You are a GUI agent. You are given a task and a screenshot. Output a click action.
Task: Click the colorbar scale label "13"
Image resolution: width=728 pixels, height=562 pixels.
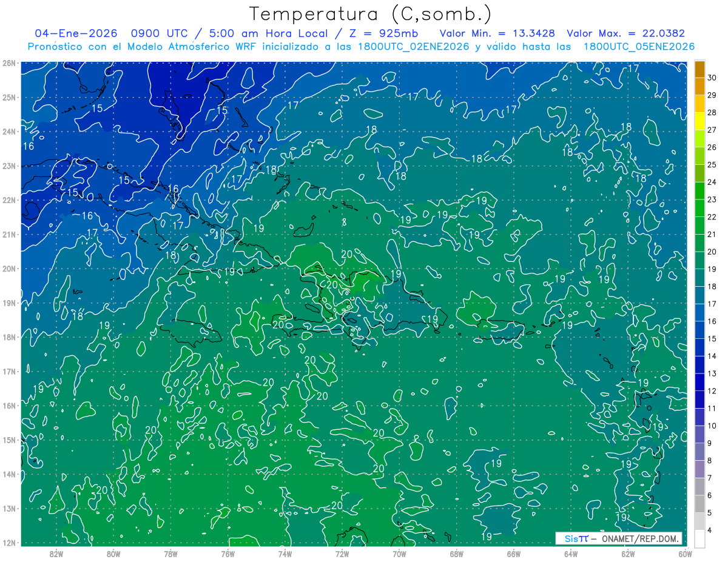(712, 373)
